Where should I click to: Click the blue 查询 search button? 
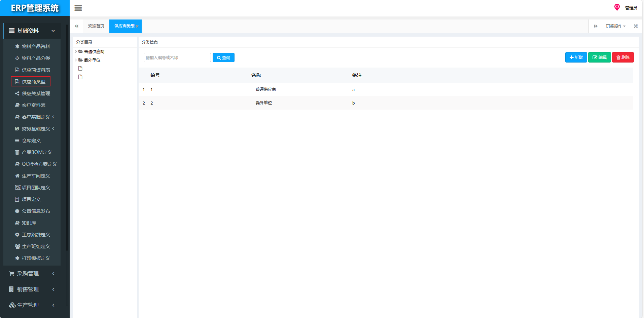pyautogui.click(x=223, y=58)
